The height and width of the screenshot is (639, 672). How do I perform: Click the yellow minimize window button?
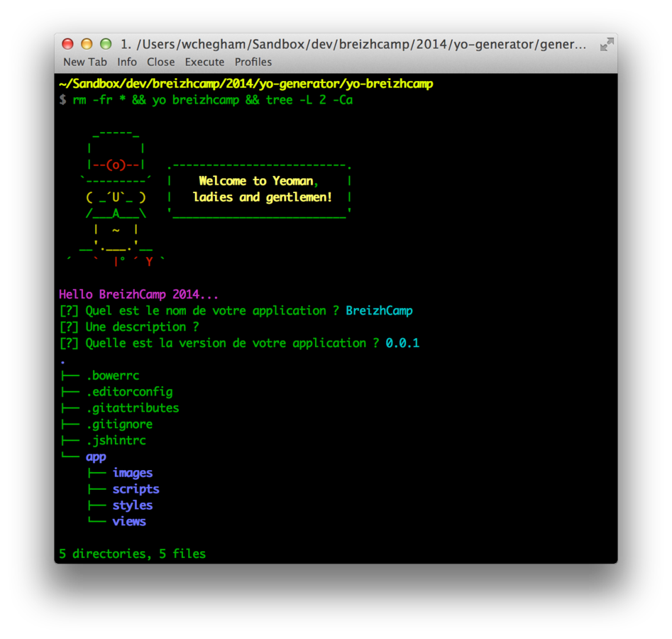coord(87,44)
